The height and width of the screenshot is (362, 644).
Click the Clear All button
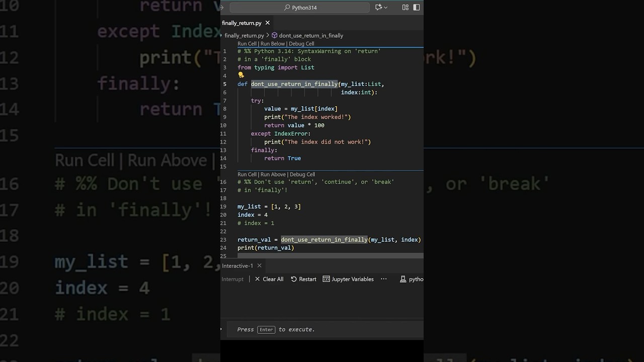click(269, 279)
